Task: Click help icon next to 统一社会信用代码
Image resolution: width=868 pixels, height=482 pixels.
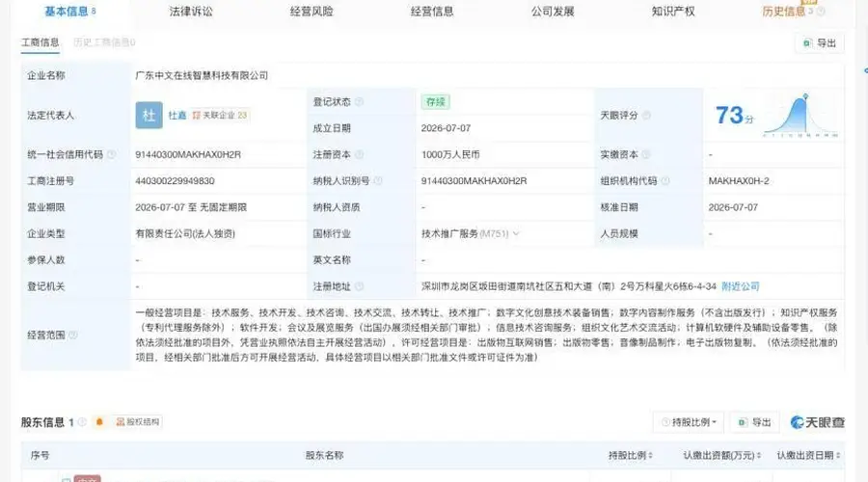Action: pyautogui.click(x=111, y=154)
